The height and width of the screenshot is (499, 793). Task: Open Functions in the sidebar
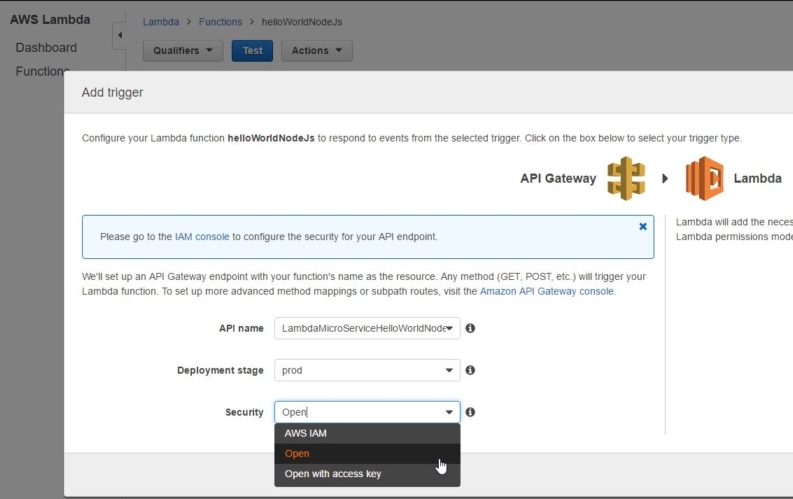(42, 71)
